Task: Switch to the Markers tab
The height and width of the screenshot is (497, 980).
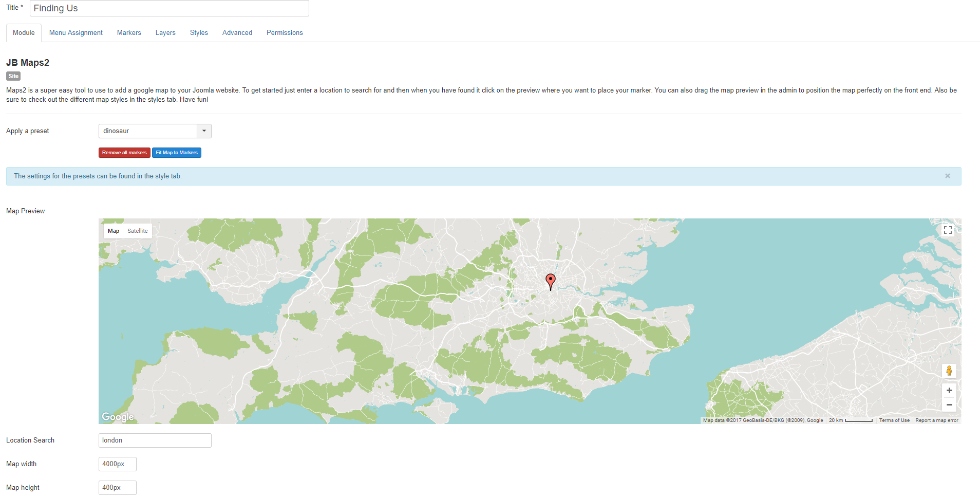Action: coord(129,32)
